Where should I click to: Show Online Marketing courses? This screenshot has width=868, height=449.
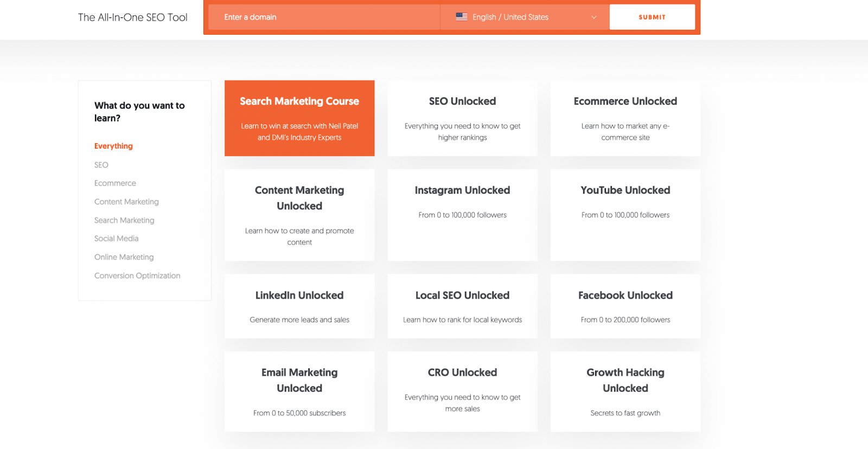124,257
